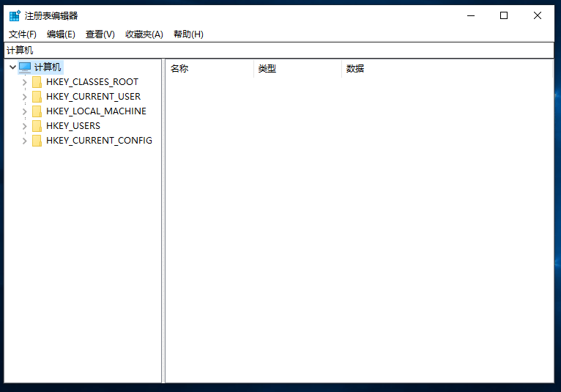This screenshot has height=392, width=561.
Task: Select the HKEY_CURRENT_CONFIG tree label
Action: coord(99,141)
